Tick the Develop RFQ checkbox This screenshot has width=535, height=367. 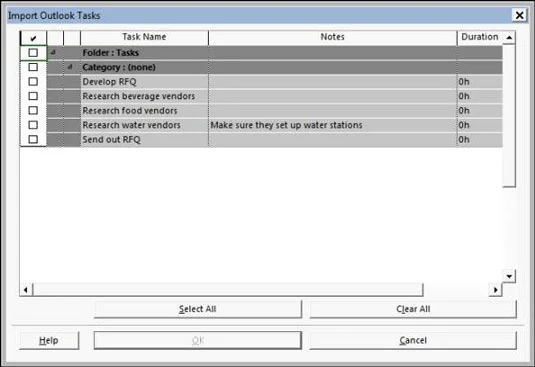pyautogui.click(x=33, y=82)
